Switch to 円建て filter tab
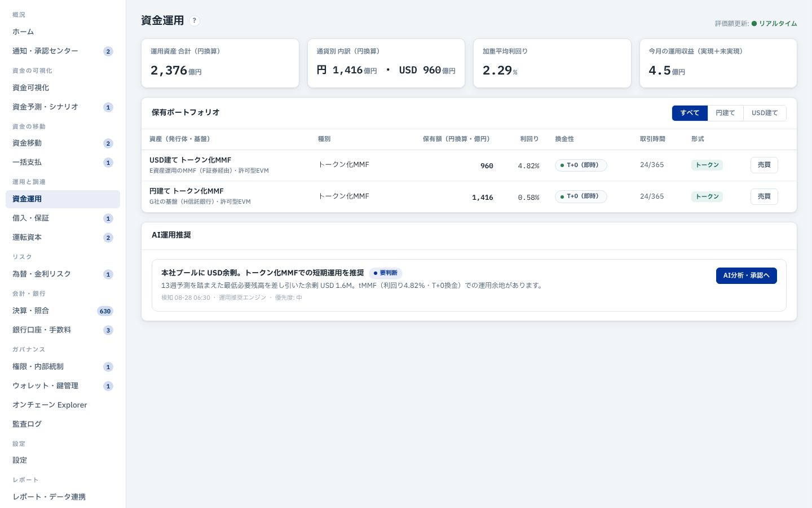 coord(725,113)
